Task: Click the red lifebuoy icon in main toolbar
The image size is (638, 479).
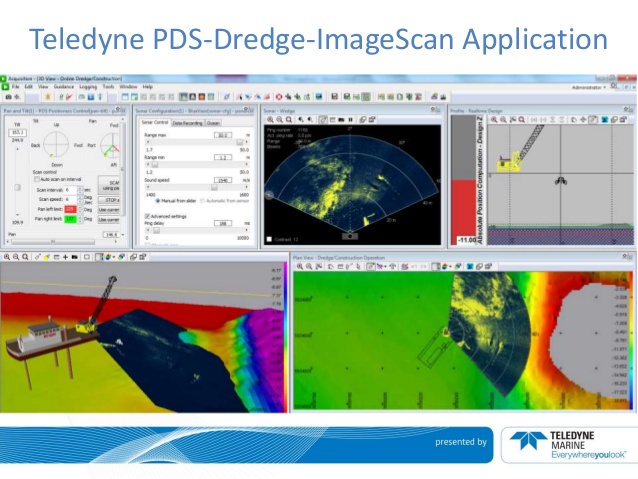Action: (x=279, y=97)
